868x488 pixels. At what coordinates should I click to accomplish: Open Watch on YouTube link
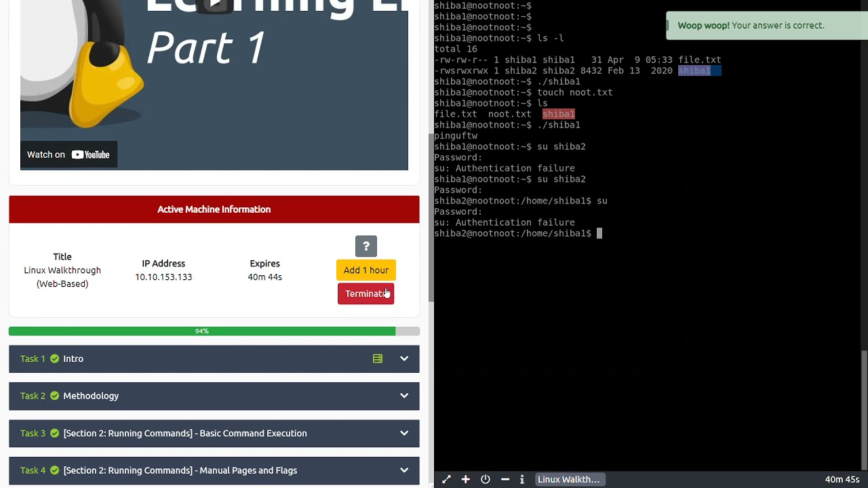(68, 155)
